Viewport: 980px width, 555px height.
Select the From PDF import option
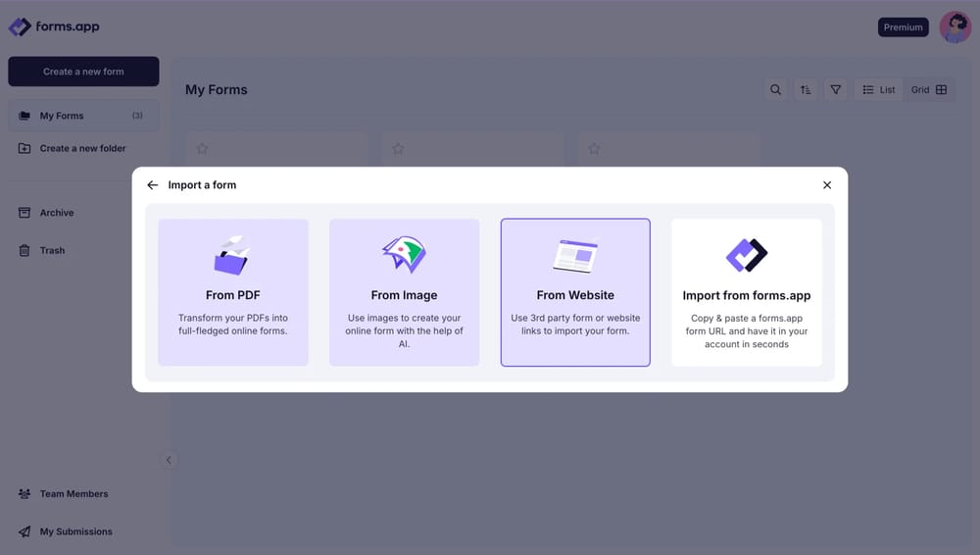(x=233, y=292)
